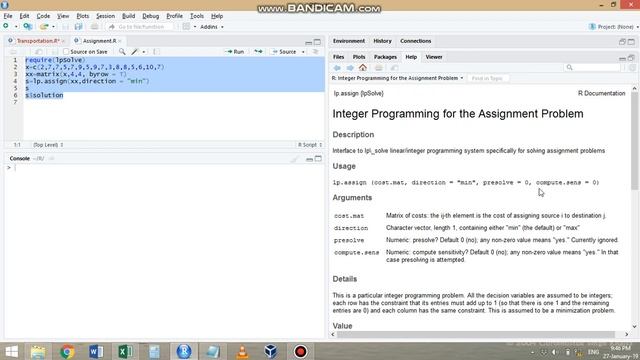Click the Refresh Help topic icon

pyautogui.click(x=632, y=68)
